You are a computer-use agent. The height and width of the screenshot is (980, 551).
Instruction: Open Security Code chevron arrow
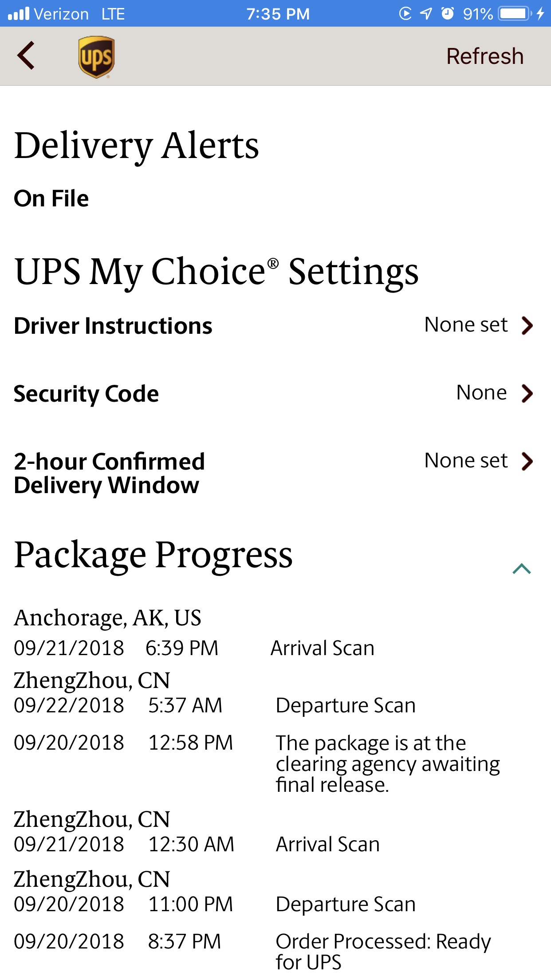(x=527, y=393)
